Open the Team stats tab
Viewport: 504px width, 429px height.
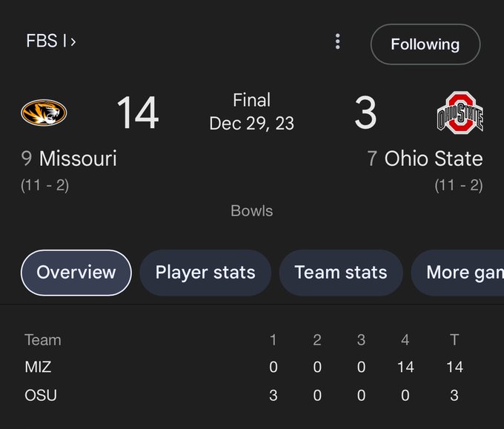341,273
